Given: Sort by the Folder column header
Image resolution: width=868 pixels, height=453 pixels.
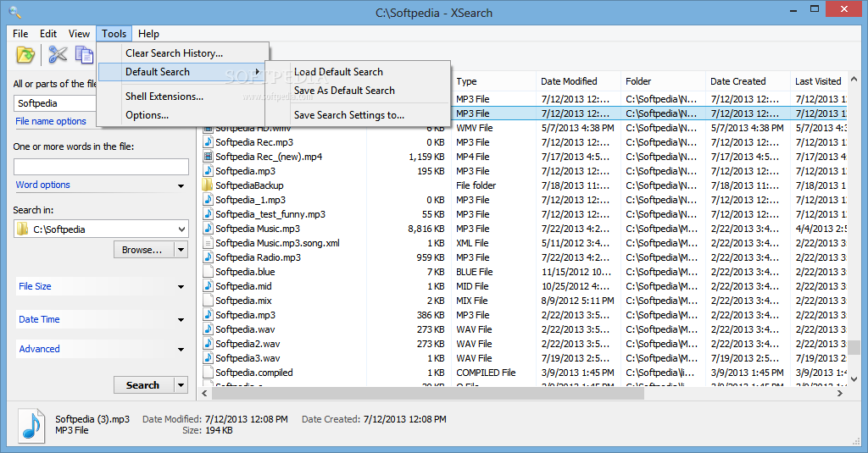Looking at the screenshot, I should (x=663, y=81).
